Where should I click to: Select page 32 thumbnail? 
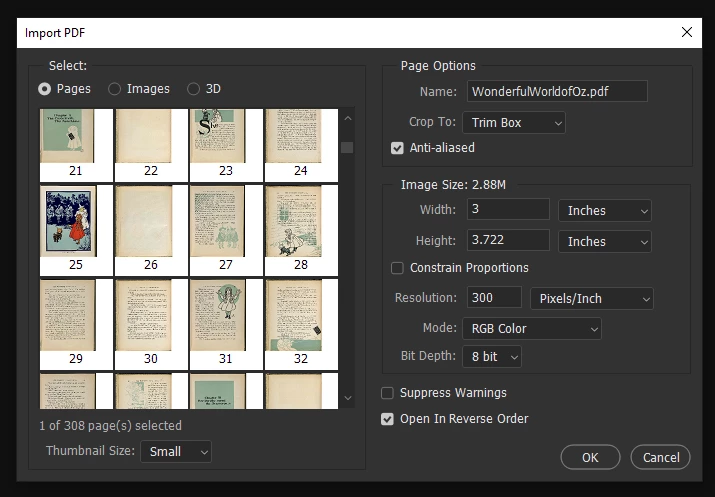(301, 324)
